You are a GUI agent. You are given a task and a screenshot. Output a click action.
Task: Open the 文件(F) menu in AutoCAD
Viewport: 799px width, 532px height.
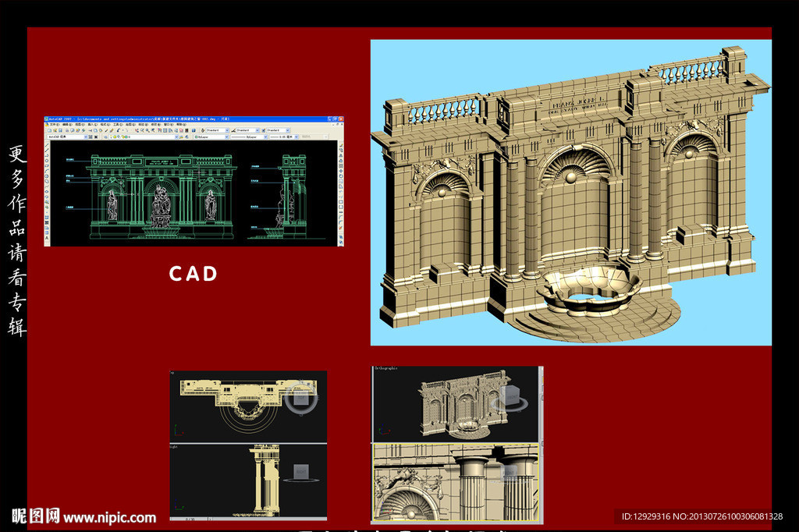click(55, 125)
